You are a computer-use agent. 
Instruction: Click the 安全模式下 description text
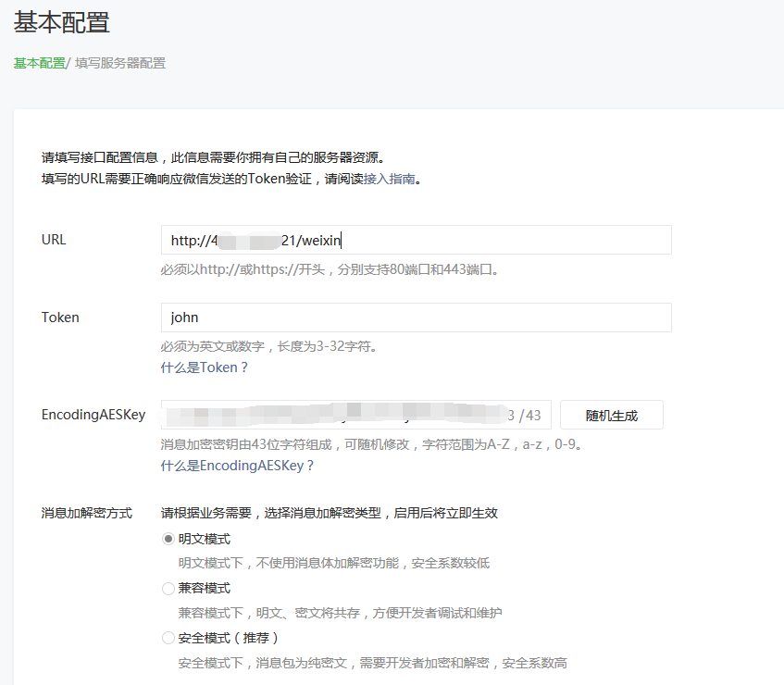[x=372, y=663]
